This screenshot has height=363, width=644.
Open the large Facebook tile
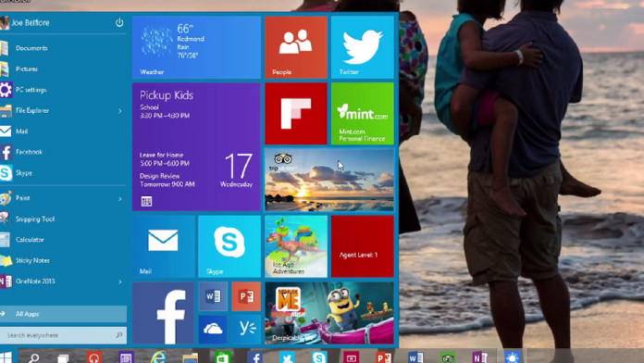[x=163, y=313]
